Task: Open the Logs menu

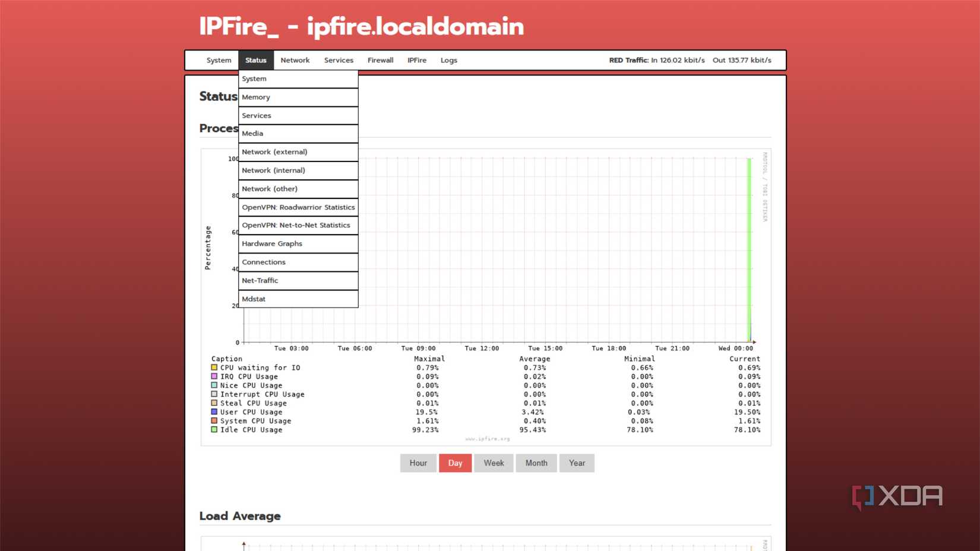Action: (x=448, y=60)
